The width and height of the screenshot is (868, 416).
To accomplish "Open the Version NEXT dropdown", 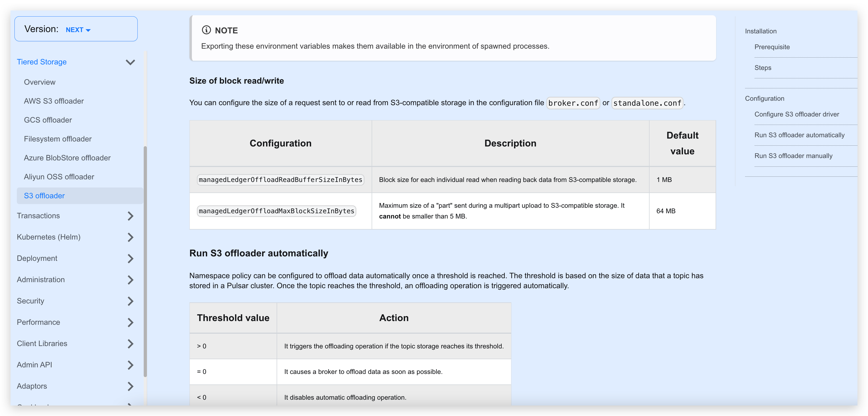I will click(78, 30).
